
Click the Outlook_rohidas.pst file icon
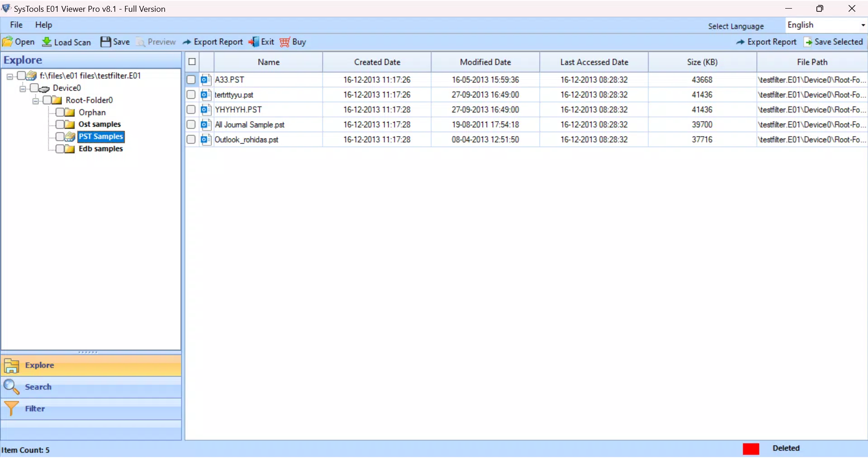point(206,139)
